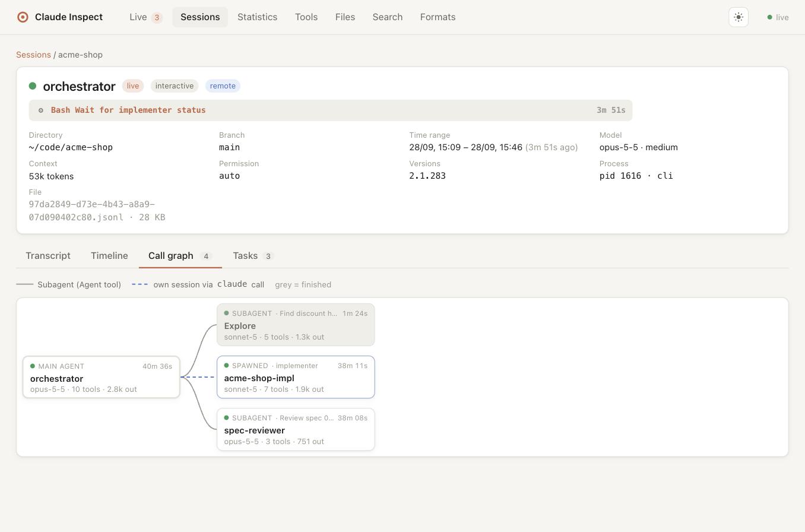Open the Statistics tab

coord(257,17)
